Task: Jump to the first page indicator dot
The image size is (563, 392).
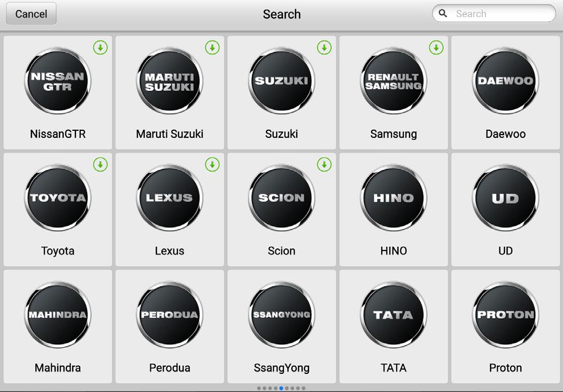Action: [259, 388]
